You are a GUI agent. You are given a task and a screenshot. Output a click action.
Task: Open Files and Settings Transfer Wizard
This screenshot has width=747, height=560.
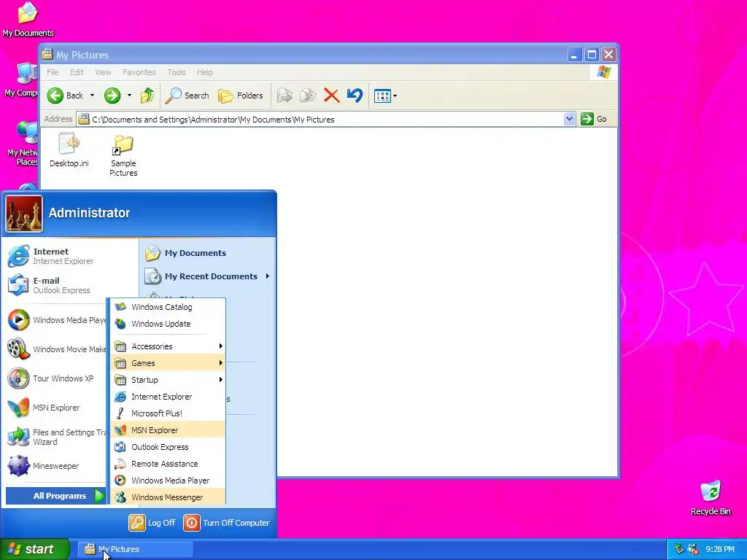(57, 437)
